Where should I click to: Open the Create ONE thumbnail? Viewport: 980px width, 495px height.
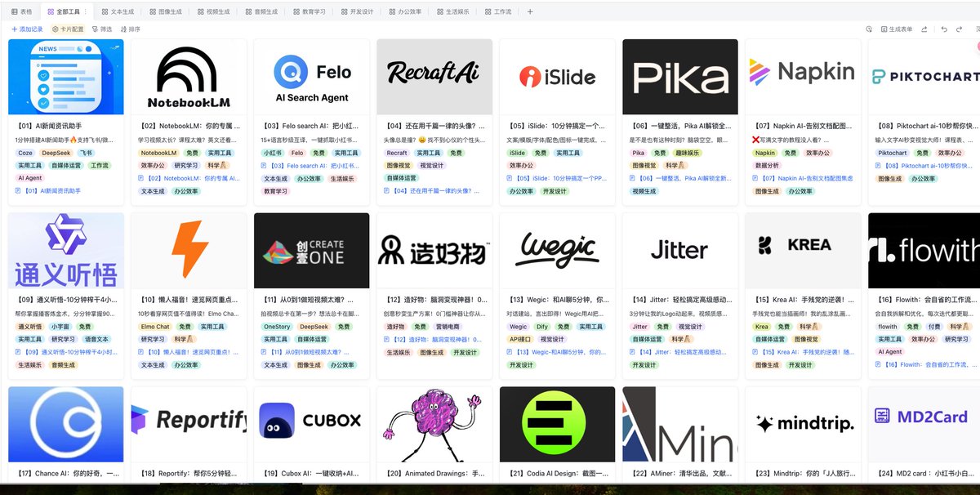click(x=312, y=251)
